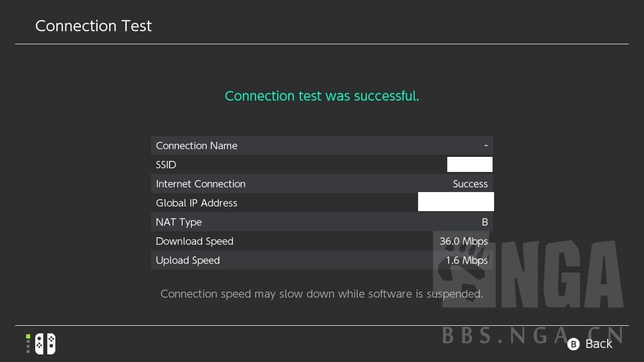Viewport: 644px width, 362px height.
Task: Click the suspended software speed warning text
Action: [322, 294]
